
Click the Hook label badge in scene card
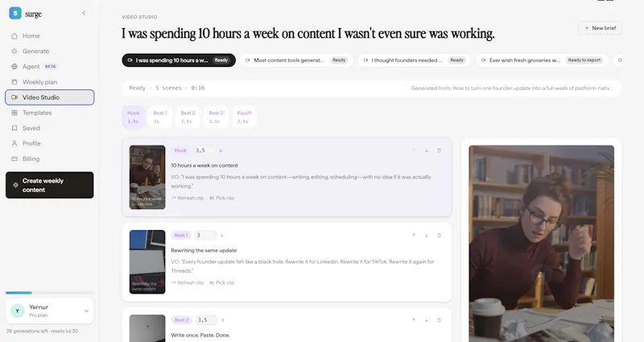[x=180, y=150]
